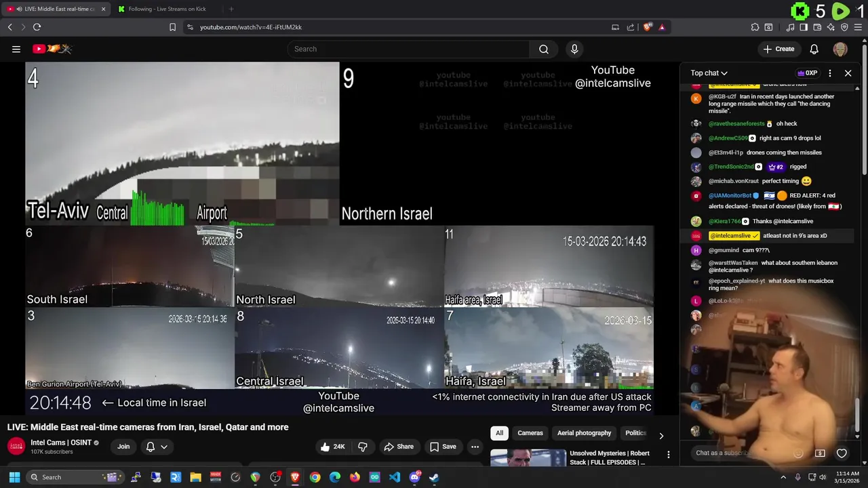The width and height of the screenshot is (868, 488).
Task: Open the Windows Start button
Action: pyautogui.click(x=14, y=477)
